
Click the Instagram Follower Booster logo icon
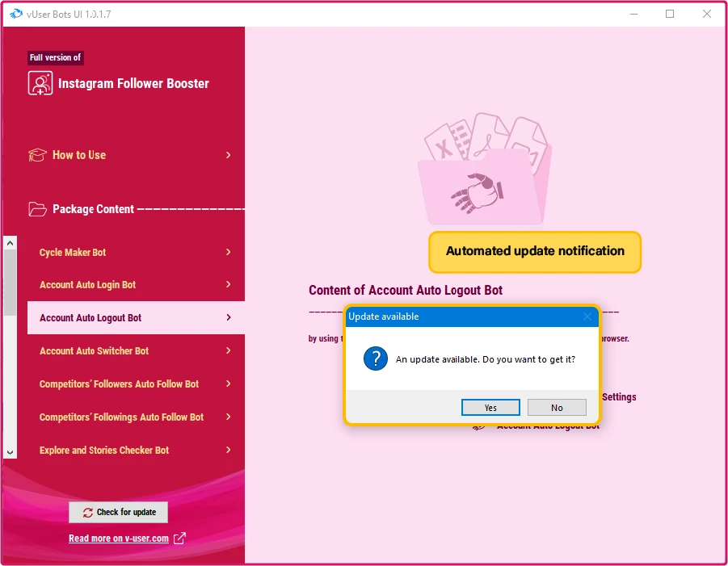(40, 83)
